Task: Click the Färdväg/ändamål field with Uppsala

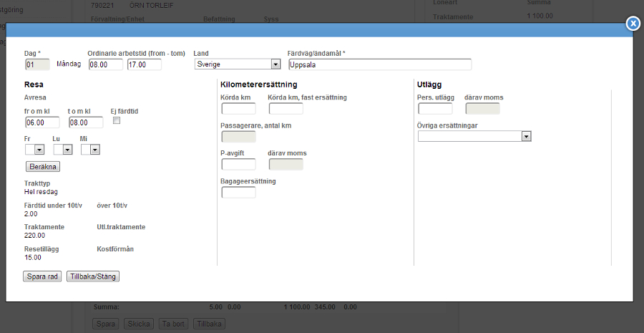Action: [x=380, y=64]
